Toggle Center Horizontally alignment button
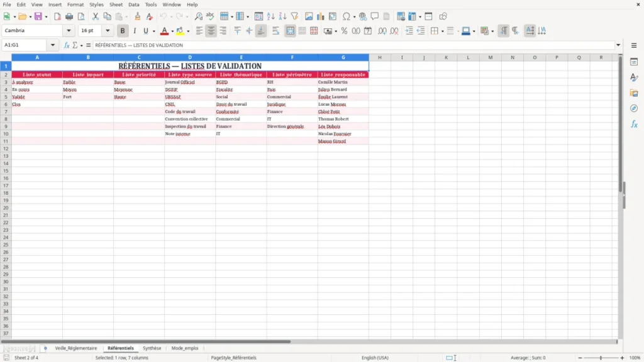Image resolution: width=644 pixels, height=362 pixels. click(211, 31)
